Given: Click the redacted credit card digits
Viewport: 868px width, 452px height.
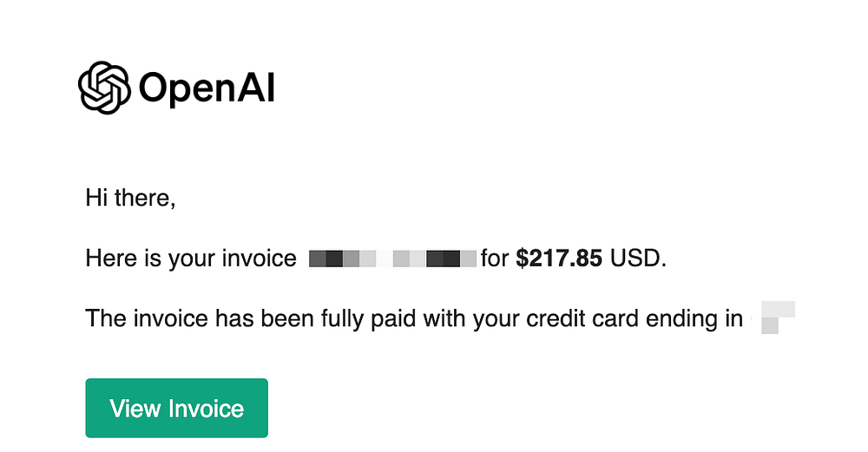Looking at the screenshot, I should pos(778,318).
